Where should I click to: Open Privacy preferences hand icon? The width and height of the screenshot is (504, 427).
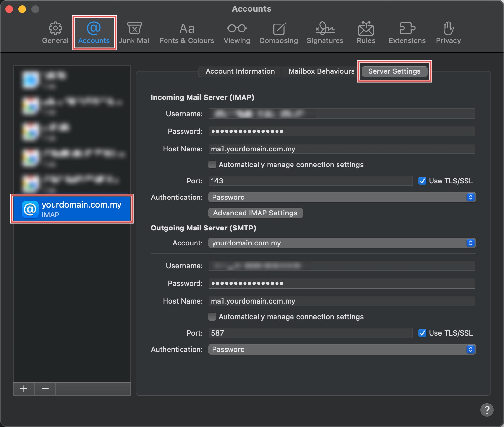pyautogui.click(x=448, y=29)
